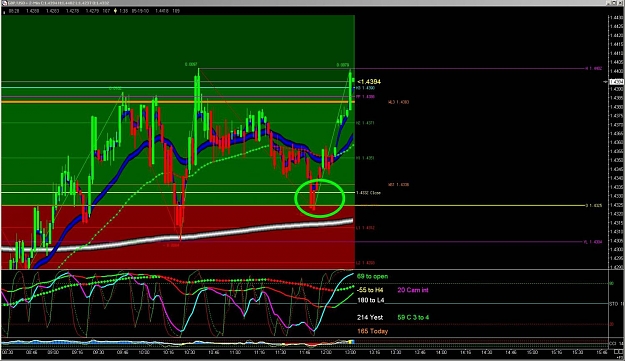Click the '1.4332 Close' line label
The height and width of the screenshot is (361, 625).
coord(368,193)
